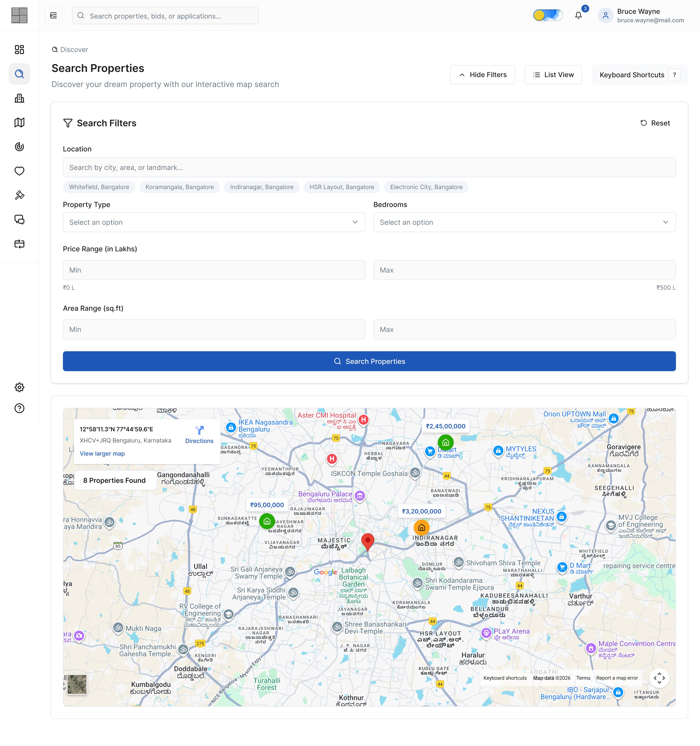The width and height of the screenshot is (700, 746).
Task: Switch to satellite view thumbnail on map
Action: pos(77,685)
